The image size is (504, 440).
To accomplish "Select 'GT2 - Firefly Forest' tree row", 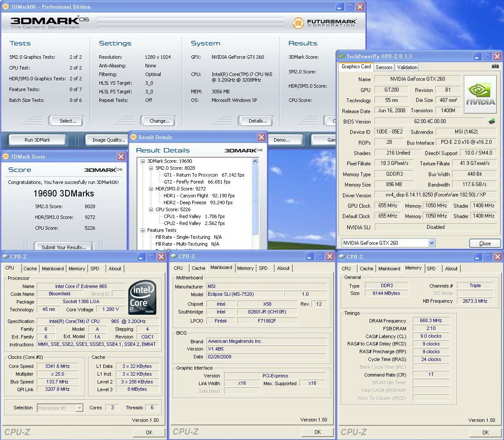I will click(197, 182).
